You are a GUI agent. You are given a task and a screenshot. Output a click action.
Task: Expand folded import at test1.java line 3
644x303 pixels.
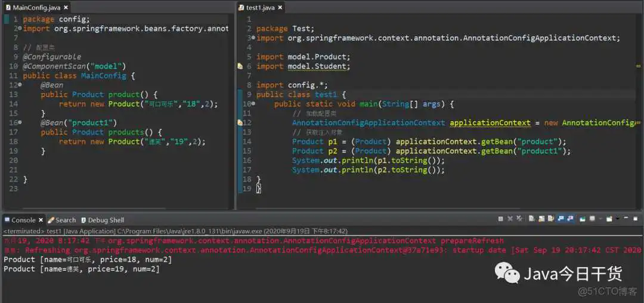(x=253, y=38)
